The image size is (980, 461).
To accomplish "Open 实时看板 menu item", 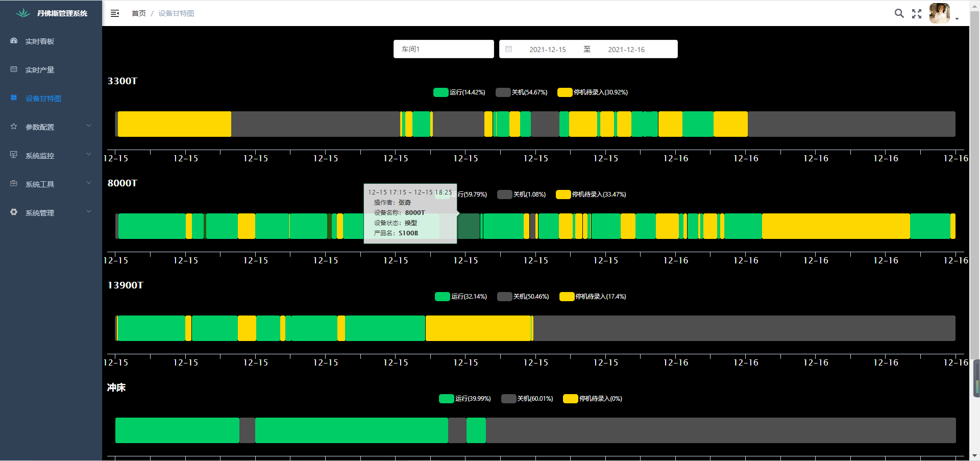I will 51,41.
